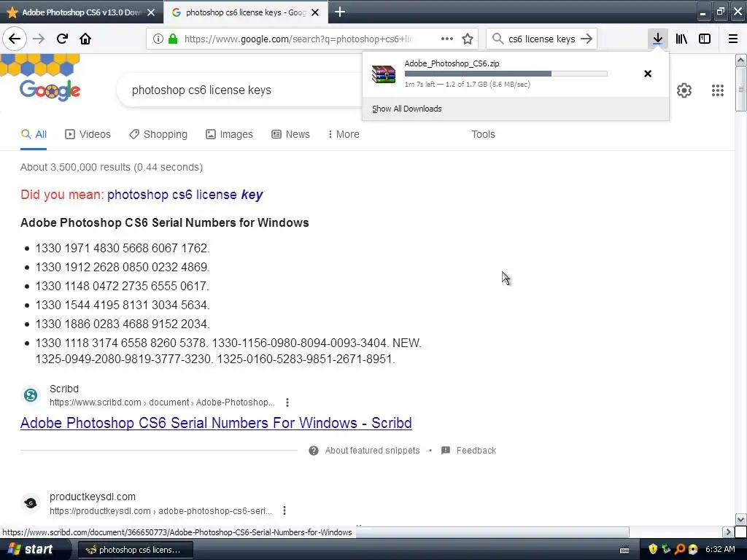747x560 pixels.
Task: Click photoshop cs6 licens... taskbar button
Action: pos(135,550)
